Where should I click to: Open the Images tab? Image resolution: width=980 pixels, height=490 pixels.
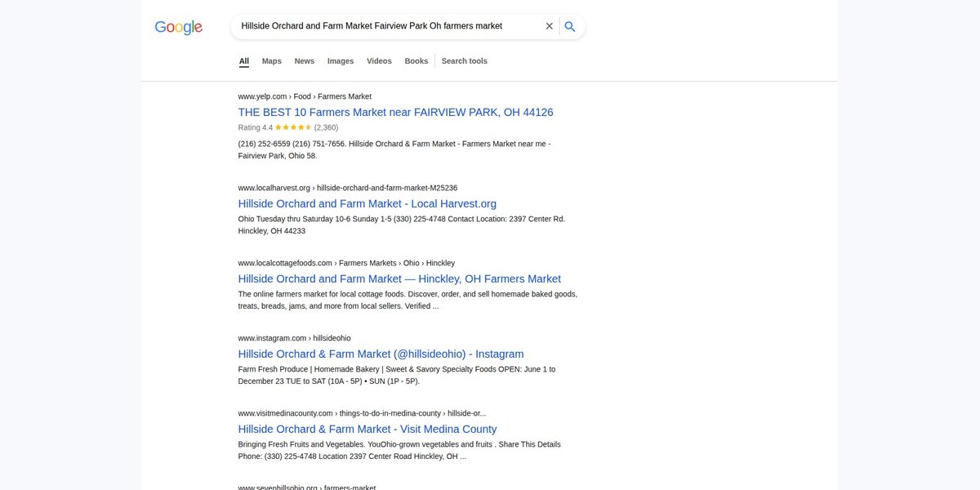[341, 61]
